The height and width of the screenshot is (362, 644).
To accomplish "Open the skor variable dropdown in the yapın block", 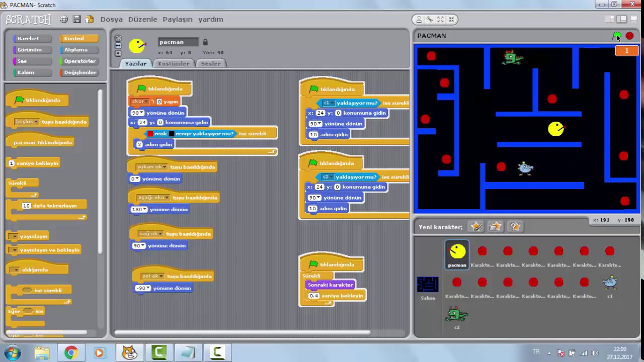I will 140,102.
